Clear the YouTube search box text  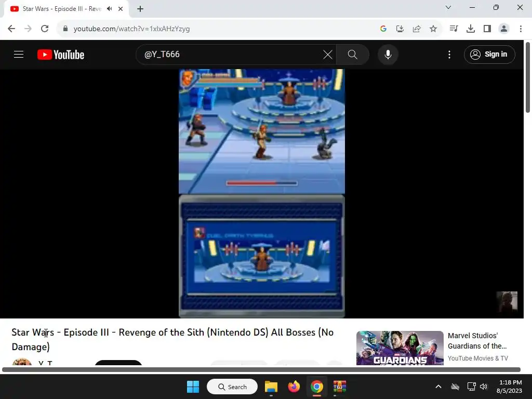(x=328, y=54)
